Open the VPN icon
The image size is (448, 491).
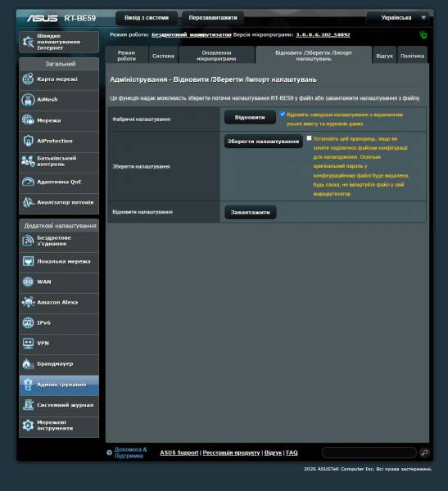pos(28,343)
